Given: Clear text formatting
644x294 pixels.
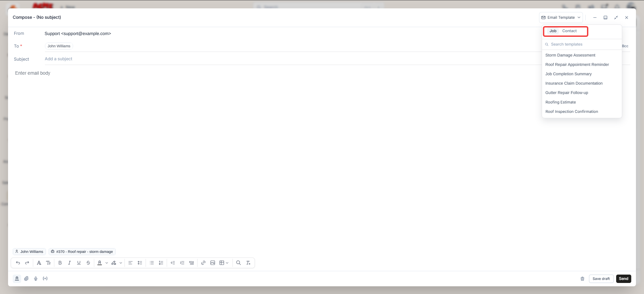Looking at the screenshot, I should tap(248, 263).
